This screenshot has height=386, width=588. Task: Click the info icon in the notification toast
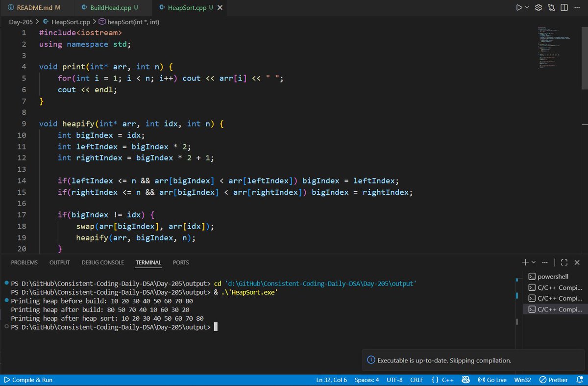click(371, 360)
